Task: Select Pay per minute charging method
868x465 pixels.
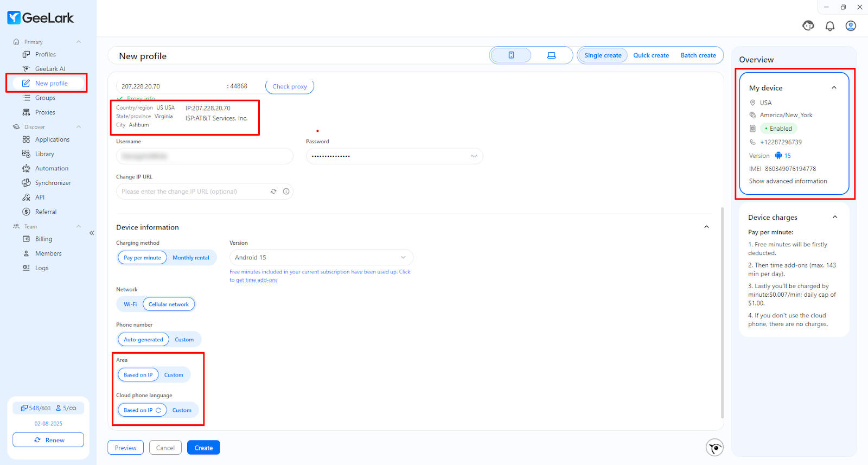Action: pos(142,258)
